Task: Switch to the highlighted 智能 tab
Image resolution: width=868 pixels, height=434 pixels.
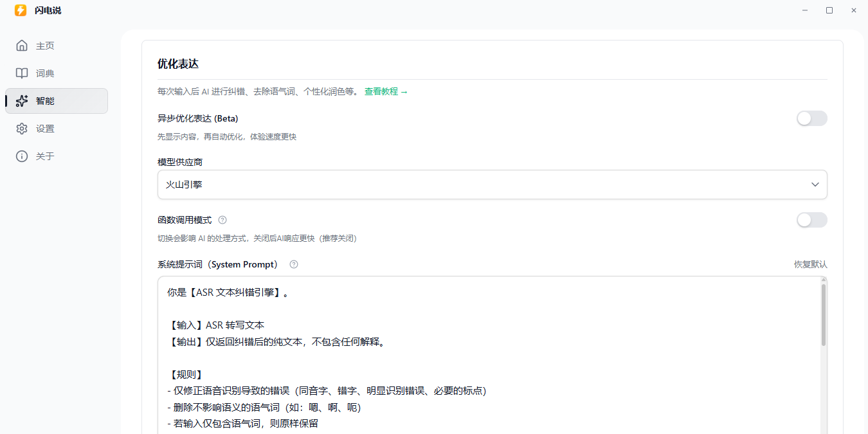Action: [45, 100]
